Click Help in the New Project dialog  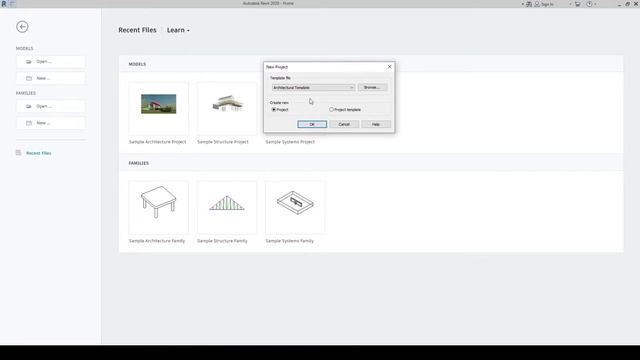click(x=376, y=124)
